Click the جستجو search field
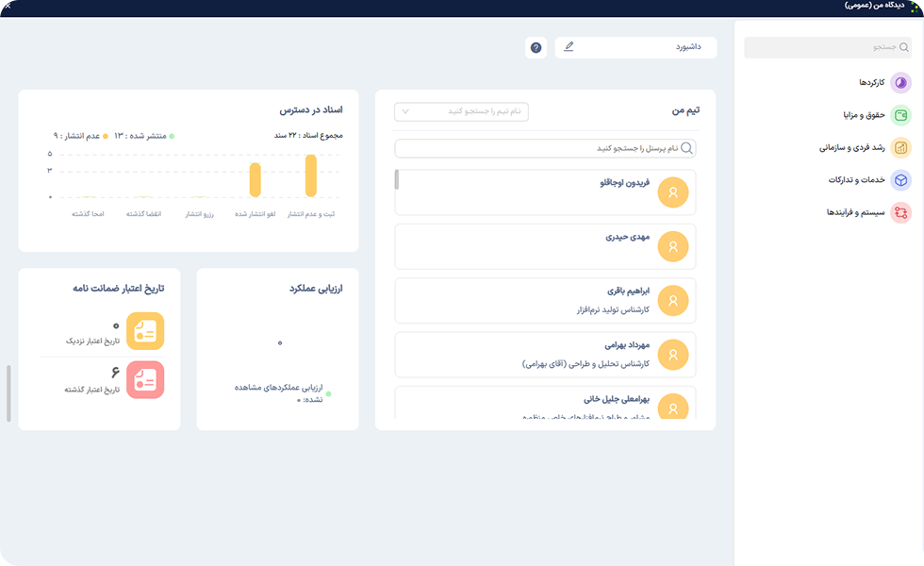The image size is (924, 566). coord(828,46)
